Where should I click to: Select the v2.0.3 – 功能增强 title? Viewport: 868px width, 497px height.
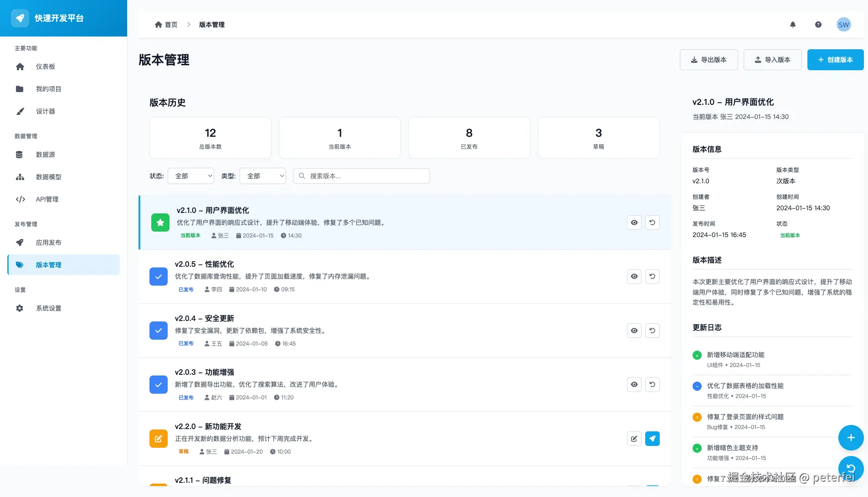[x=205, y=373]
